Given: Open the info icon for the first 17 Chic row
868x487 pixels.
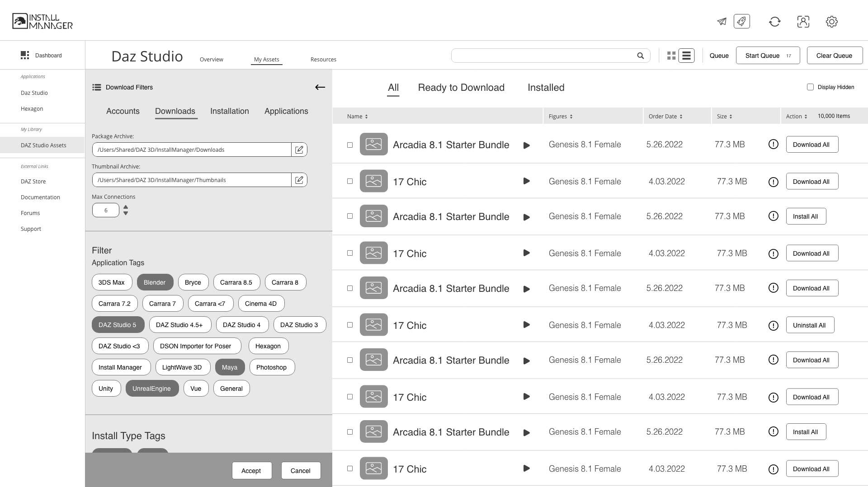Looking at the screenshot, I should click(774, 182).
